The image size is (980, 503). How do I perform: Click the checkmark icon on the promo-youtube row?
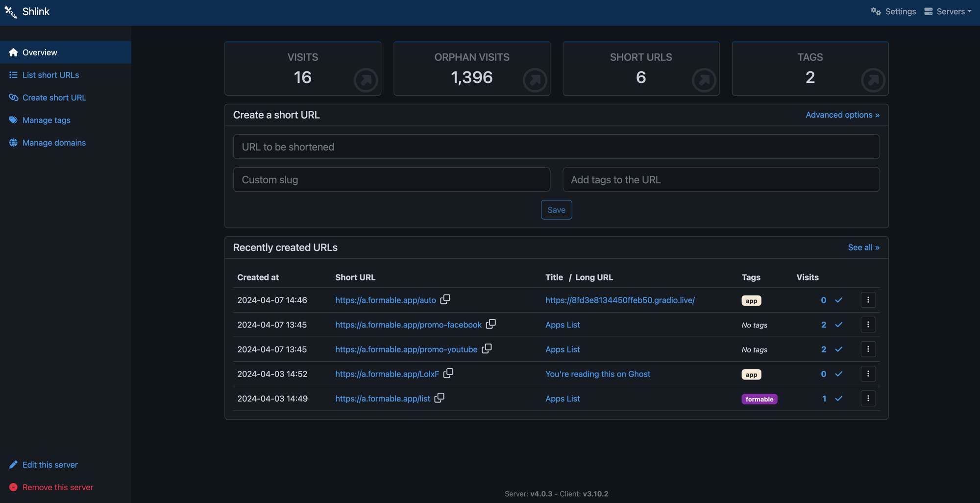pyautogui.click(x=839, y=349)
